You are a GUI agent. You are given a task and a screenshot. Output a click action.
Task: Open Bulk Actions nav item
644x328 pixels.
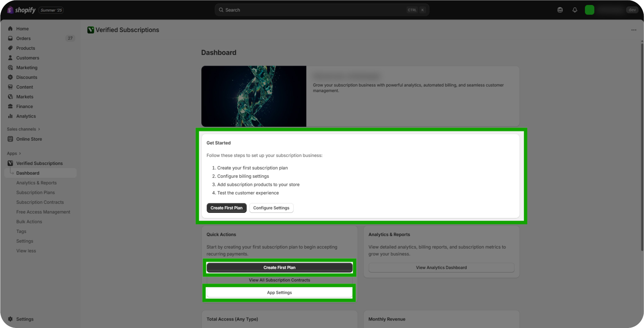(29, 222)
